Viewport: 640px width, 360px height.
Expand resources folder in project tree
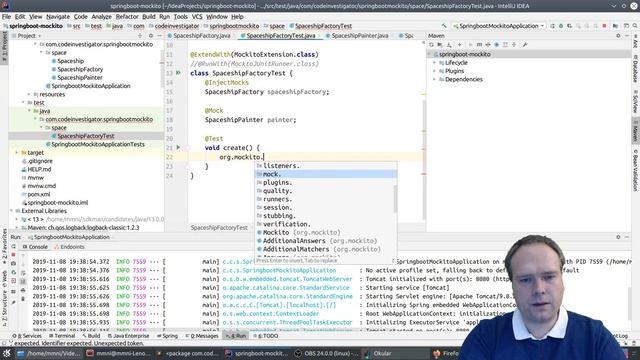pos(29,94)
